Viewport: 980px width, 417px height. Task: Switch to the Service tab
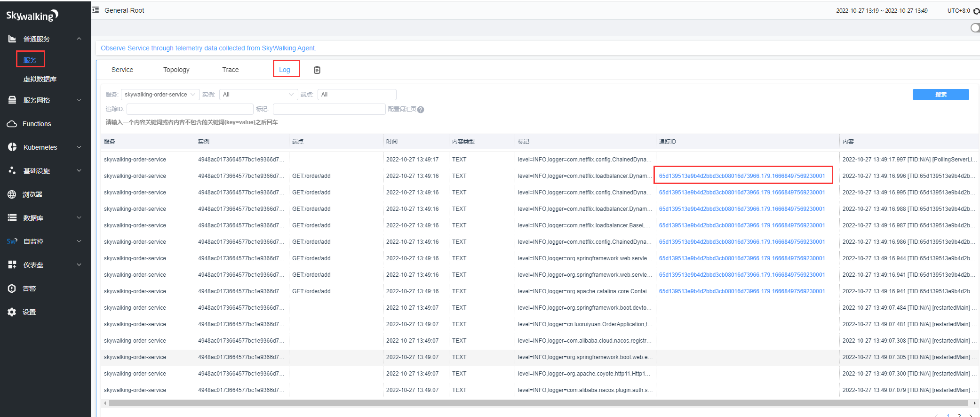[122, 70]
